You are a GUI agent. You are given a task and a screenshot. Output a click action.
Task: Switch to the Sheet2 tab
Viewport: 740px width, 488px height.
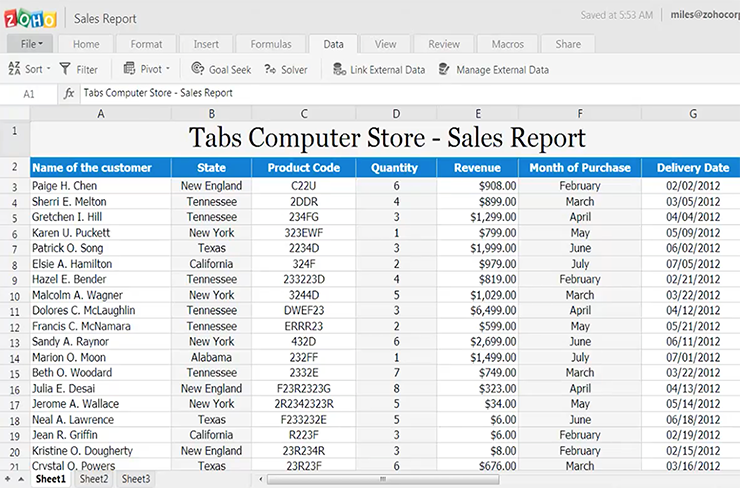coord(94,480)
